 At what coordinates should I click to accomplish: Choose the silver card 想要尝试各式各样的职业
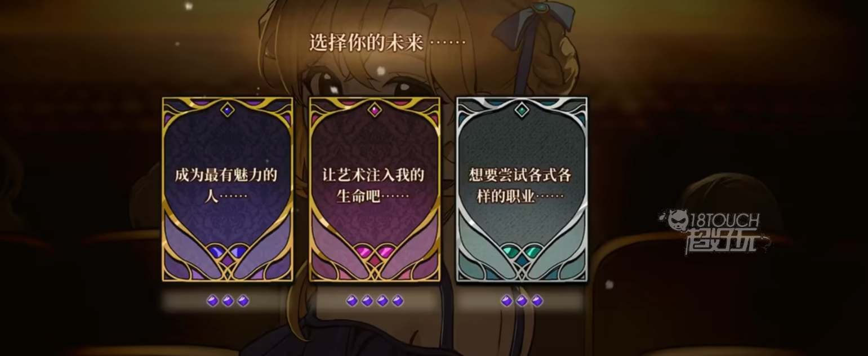[x=522, y=189]
